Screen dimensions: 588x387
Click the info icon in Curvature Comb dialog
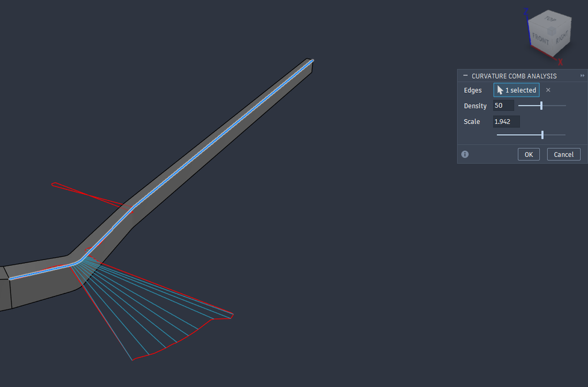point(465,154)
